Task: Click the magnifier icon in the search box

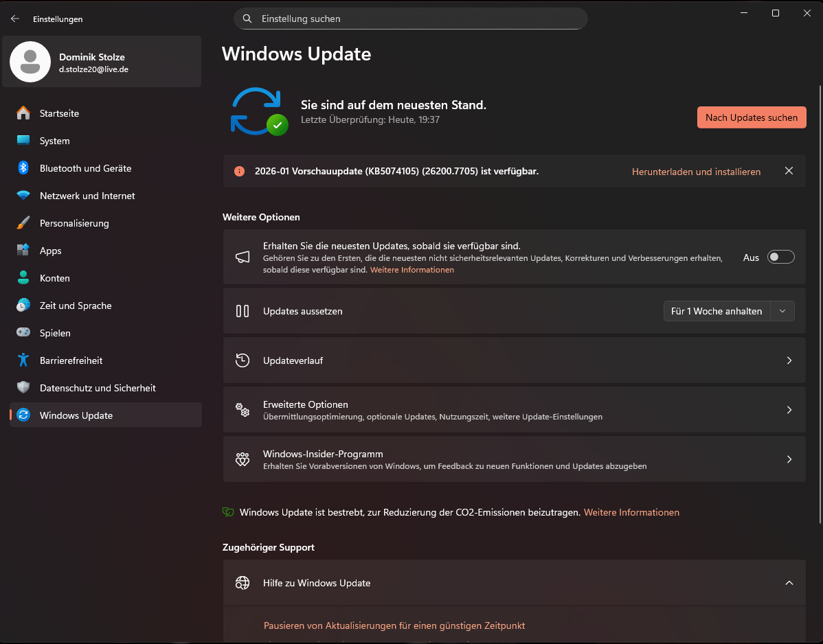Action: [x=247, y=19]
